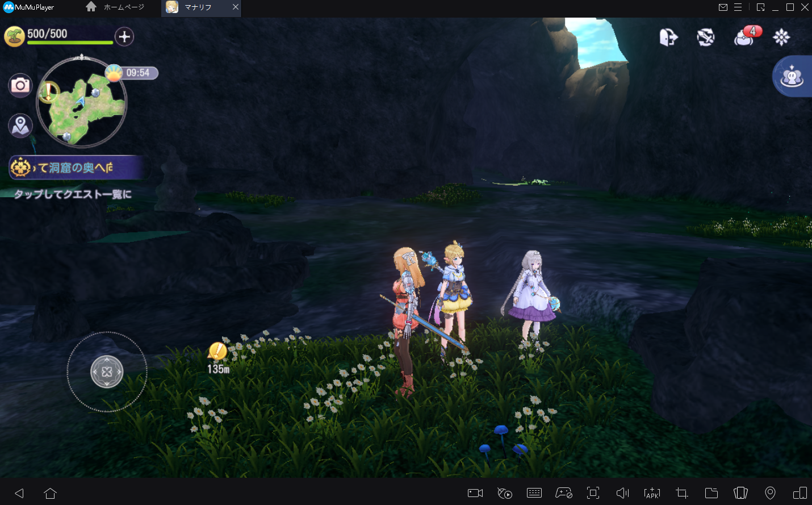This screenshot has height=505, width=812.
Task: Click the round swap-arrows icon in top bar
Action: pos(706,37)
